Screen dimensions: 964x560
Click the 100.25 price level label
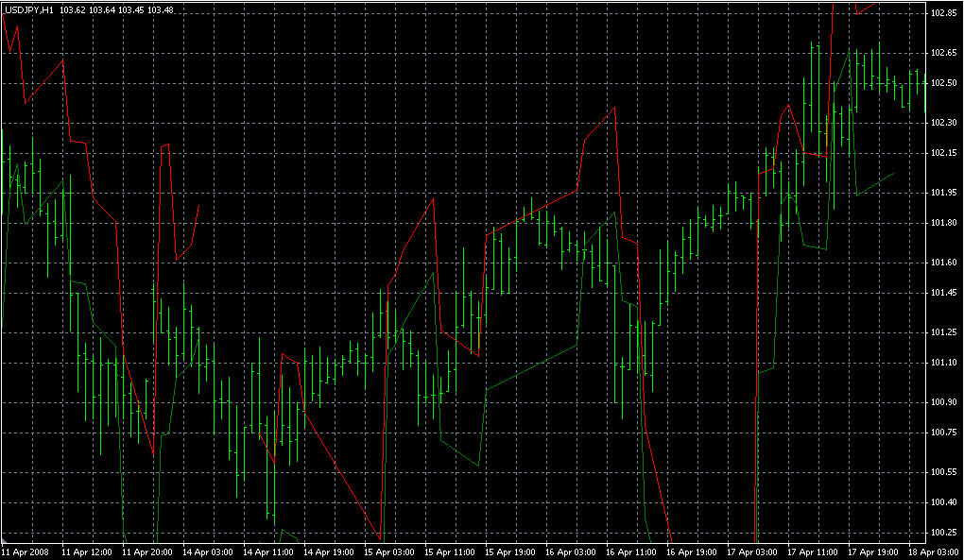pyautogui.click(x=944, y=533)
